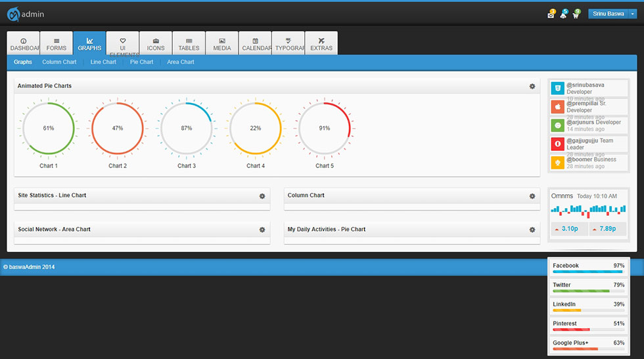This screenshot has height=359, width=644.
Task: Open the user alerts bell icon
Action: (564, 15)
